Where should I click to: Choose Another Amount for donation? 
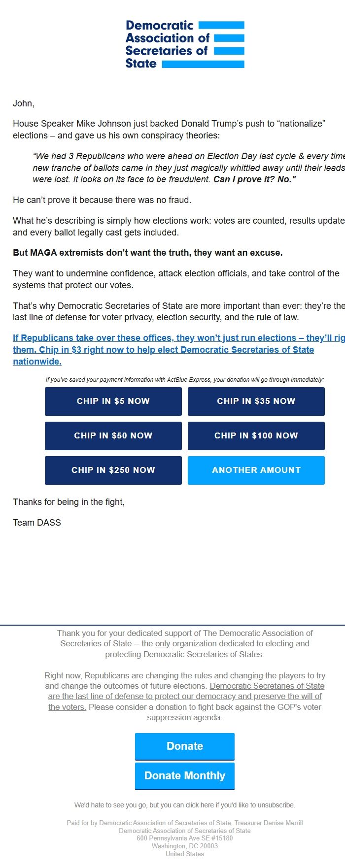point(256,470)
